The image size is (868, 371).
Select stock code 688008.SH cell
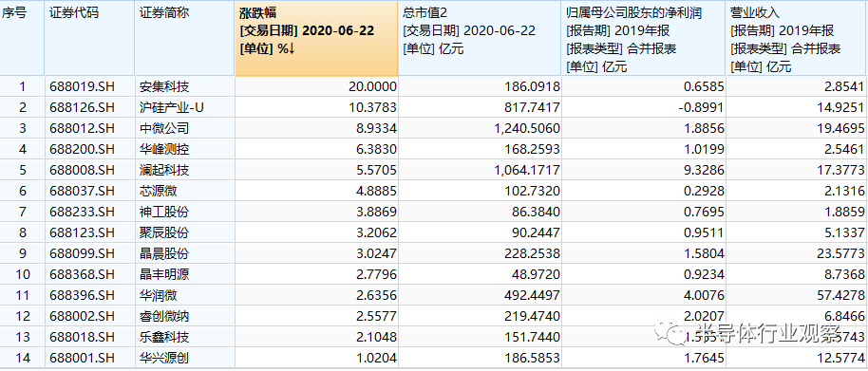89,170
